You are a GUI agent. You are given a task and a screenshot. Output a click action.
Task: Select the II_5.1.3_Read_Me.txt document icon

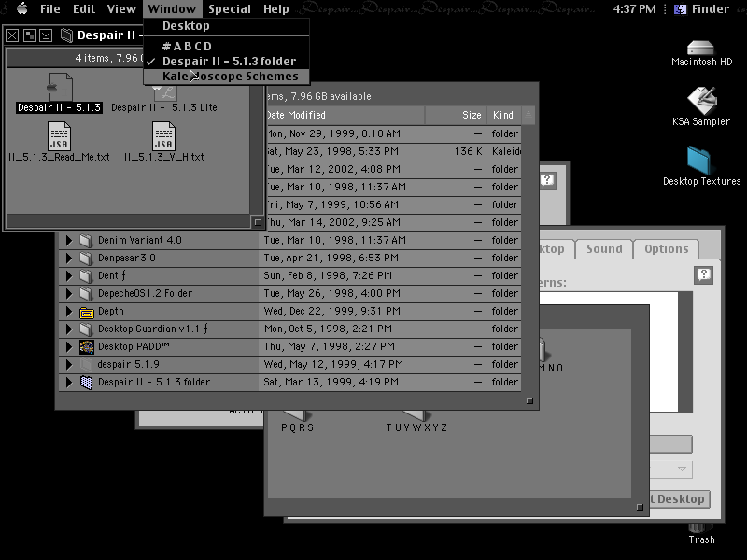pyautogui.click(x=59, y=136)
